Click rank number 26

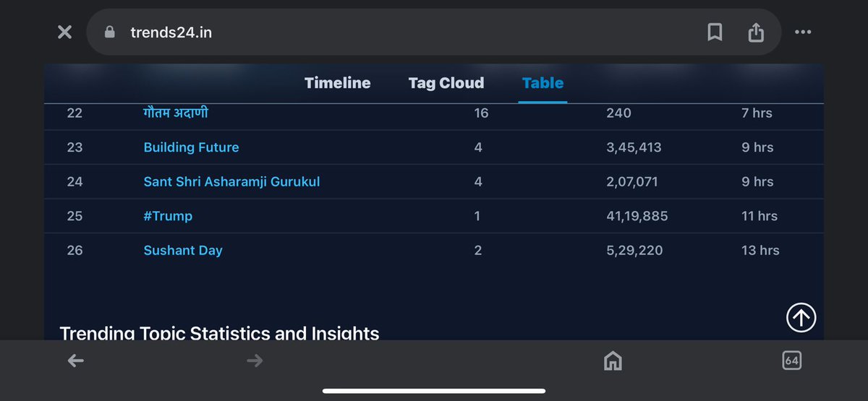[x=75, y=251]
